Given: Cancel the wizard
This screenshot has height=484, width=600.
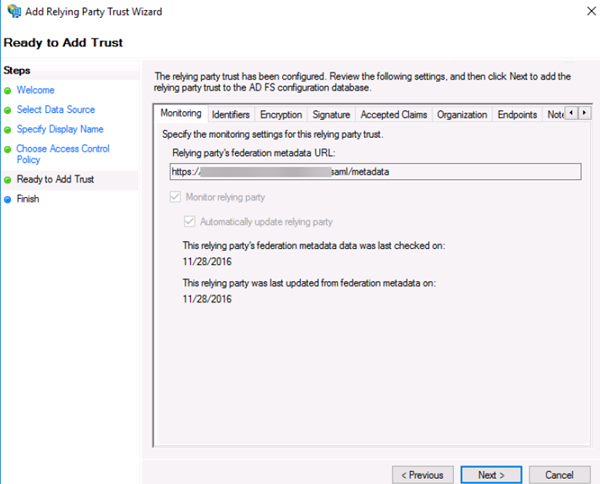Looking at the screenshot, I should [x=559, y=475].
